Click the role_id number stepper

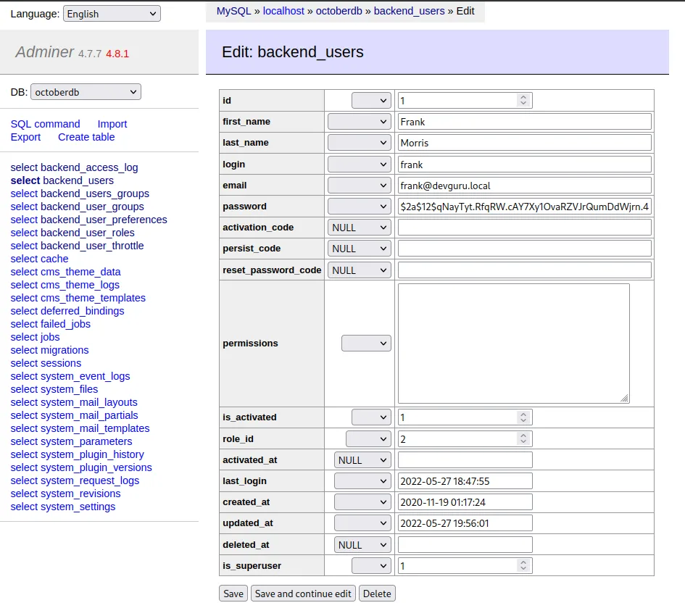523,438
